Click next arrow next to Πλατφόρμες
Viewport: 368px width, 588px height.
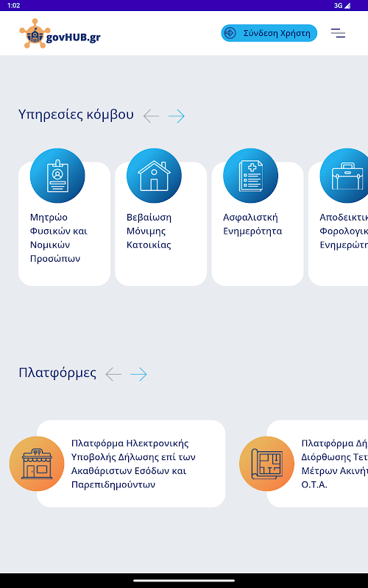(138, 374)
